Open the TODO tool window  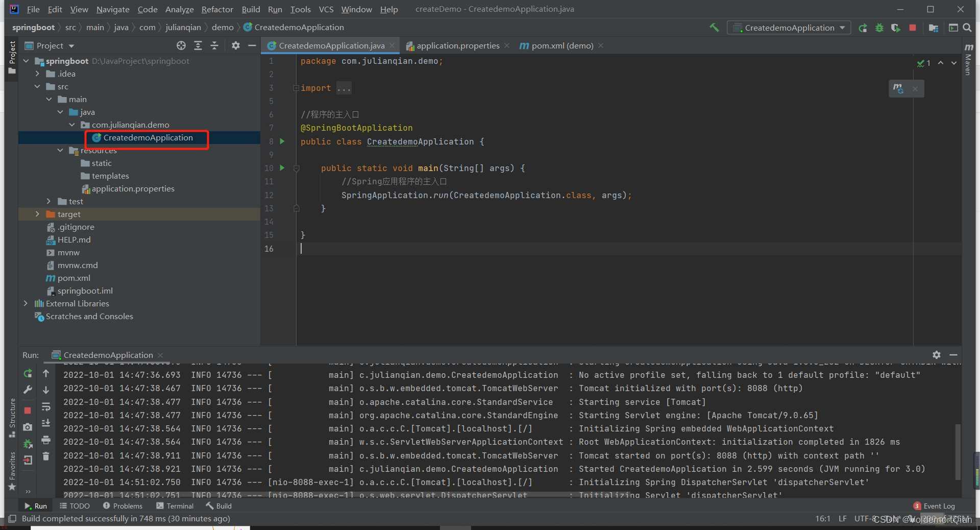[75, 506]
